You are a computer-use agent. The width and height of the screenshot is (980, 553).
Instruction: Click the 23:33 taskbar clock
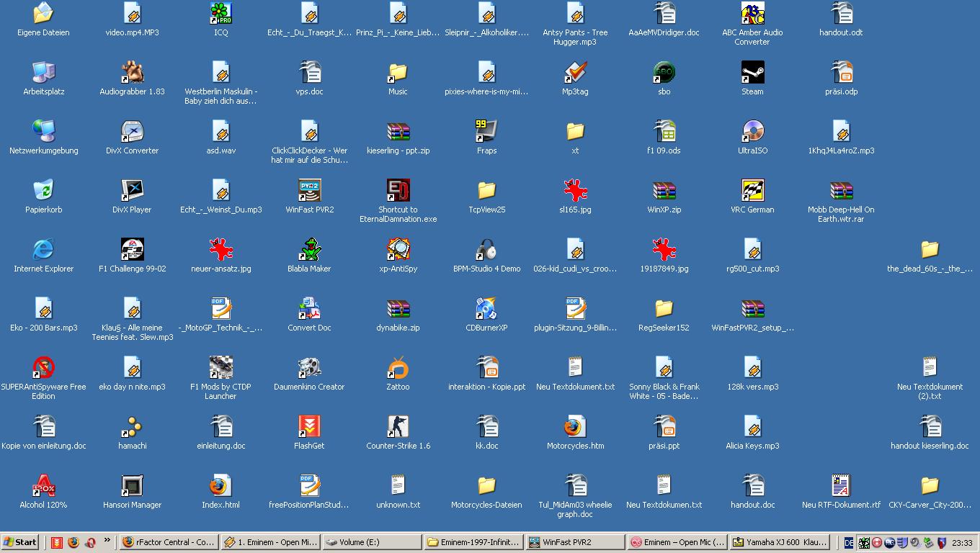961,542
